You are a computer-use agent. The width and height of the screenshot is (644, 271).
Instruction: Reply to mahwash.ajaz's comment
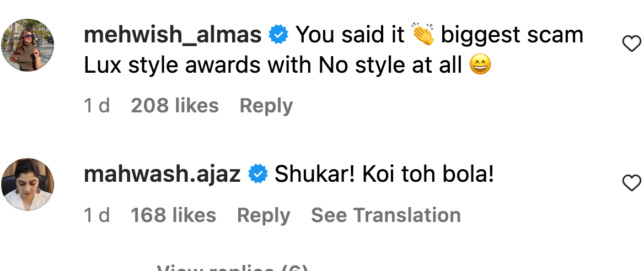coord(264,215)
